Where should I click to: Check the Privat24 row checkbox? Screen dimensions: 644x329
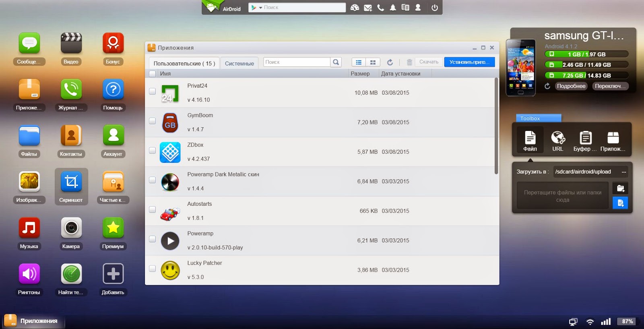pyautogui.click(x=153, y=91)
